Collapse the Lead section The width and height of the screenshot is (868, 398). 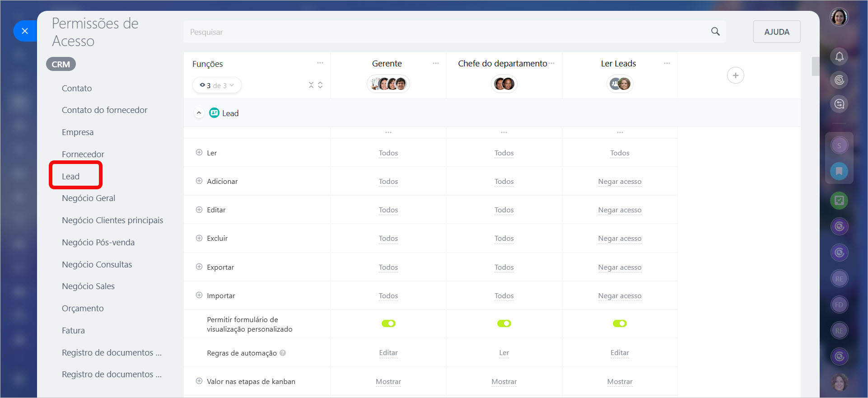coord(199,113)
